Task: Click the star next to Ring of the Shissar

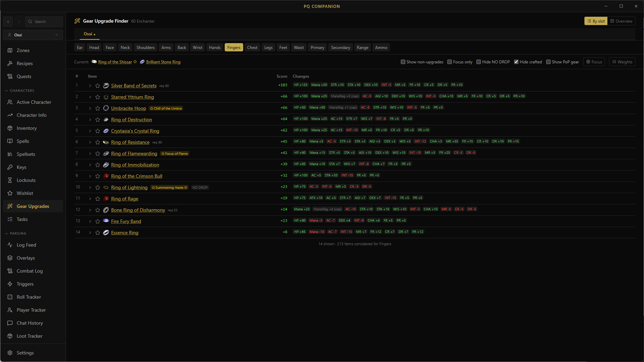Action: 135,62
